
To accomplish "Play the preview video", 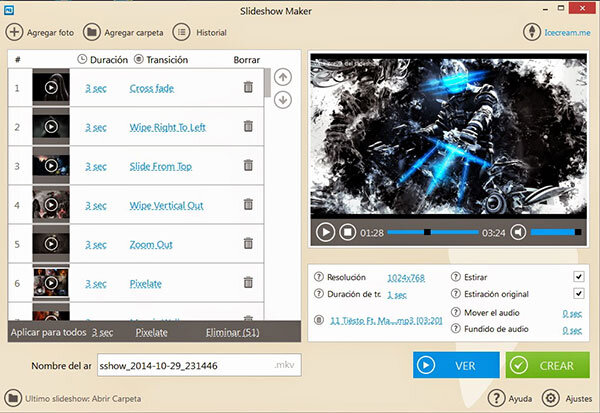I will pos(326,232).
